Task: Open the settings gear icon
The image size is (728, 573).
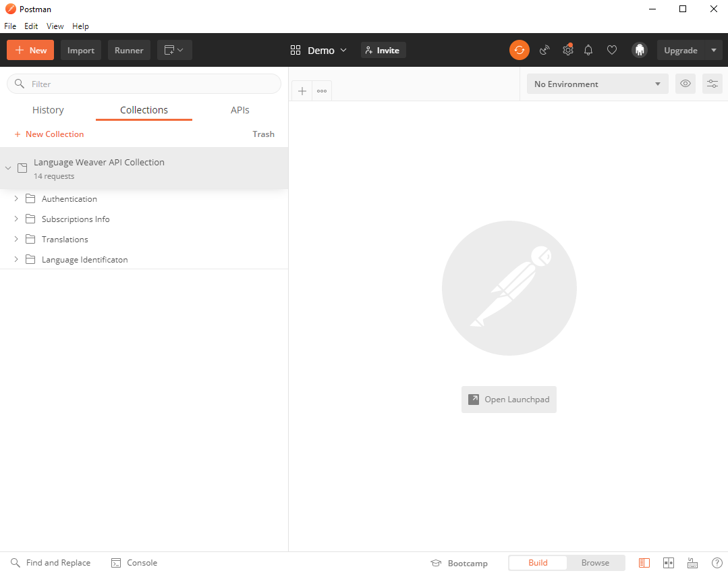Action: pos(568,50)
